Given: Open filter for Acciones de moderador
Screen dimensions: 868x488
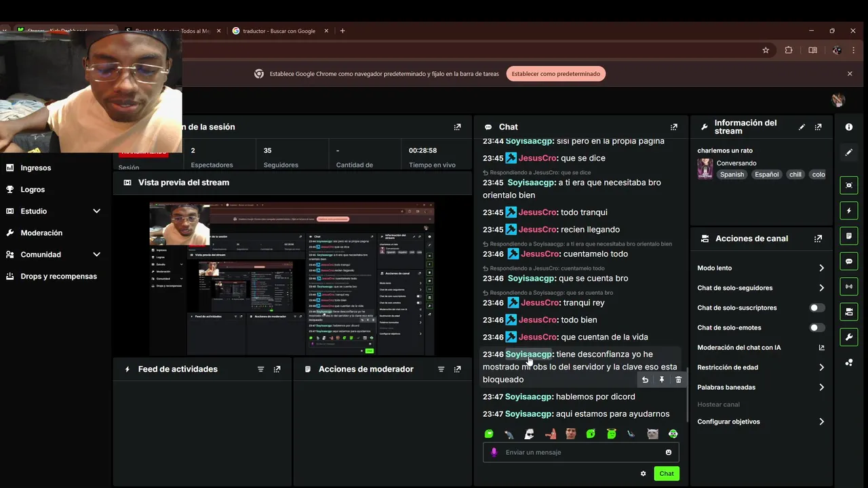Looking at the screenshot, I should tap(441, 369).
